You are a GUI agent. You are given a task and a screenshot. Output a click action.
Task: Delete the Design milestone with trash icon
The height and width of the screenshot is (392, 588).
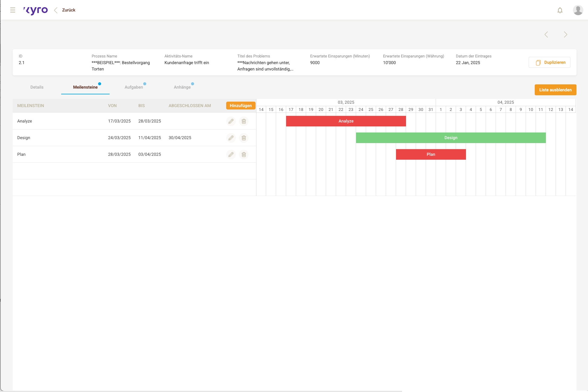click(244, 138)
